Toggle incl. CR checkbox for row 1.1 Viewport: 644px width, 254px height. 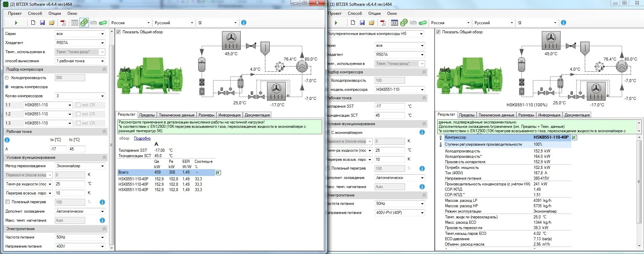click(x=78, y=105)
